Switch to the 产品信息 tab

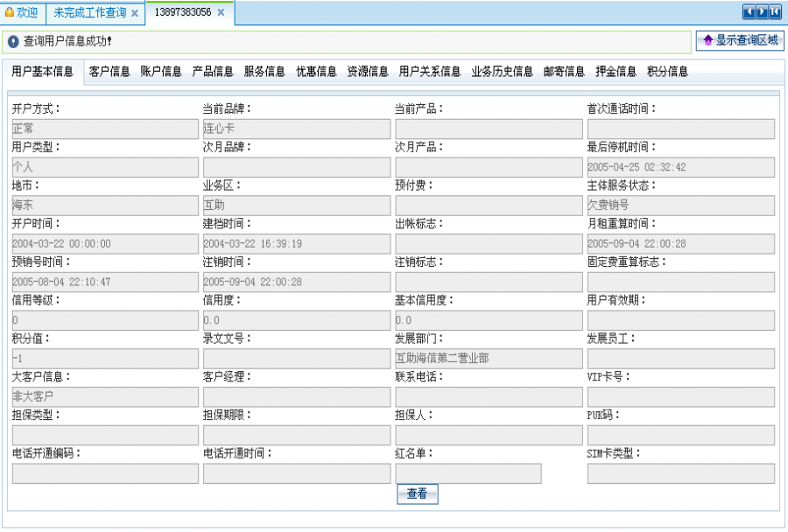(x=213, y=72)
